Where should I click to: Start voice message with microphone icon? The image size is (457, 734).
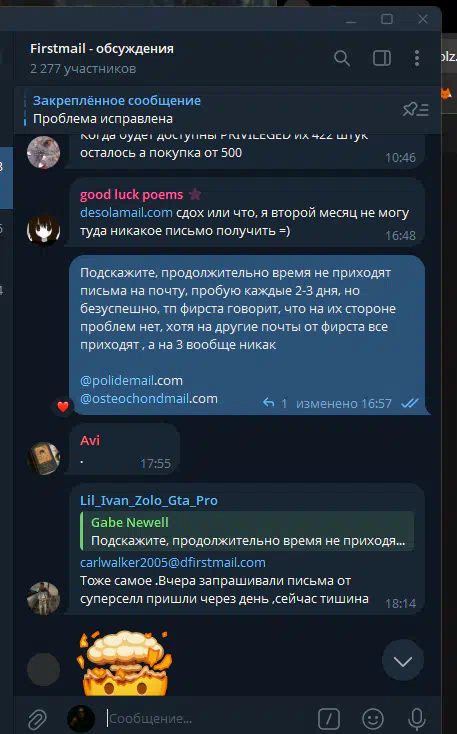click(417, 719)
